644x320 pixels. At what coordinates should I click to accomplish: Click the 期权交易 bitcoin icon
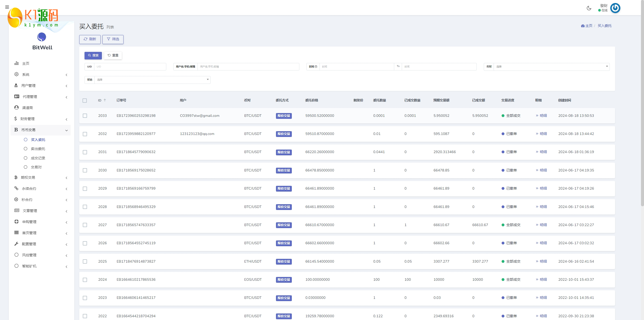pos(16,177)
